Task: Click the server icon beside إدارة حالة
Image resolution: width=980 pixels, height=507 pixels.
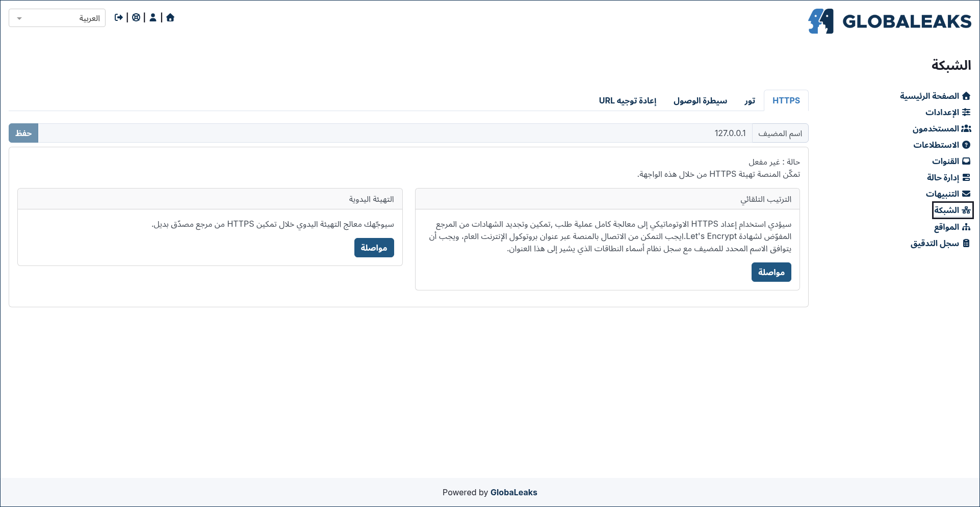Action: [966, 177]
